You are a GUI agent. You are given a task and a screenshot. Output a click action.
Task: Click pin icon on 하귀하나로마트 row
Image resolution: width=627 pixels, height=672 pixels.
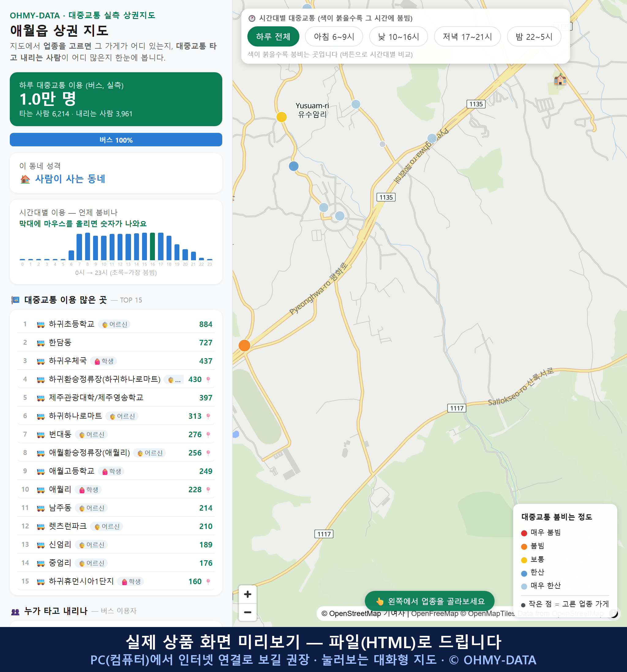point(208,416)
